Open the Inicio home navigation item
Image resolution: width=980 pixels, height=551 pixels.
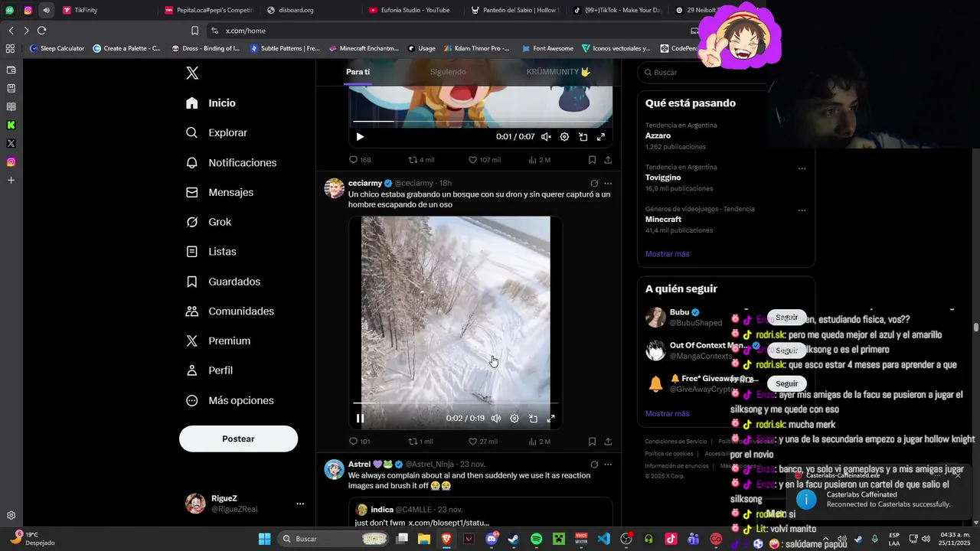211,103
